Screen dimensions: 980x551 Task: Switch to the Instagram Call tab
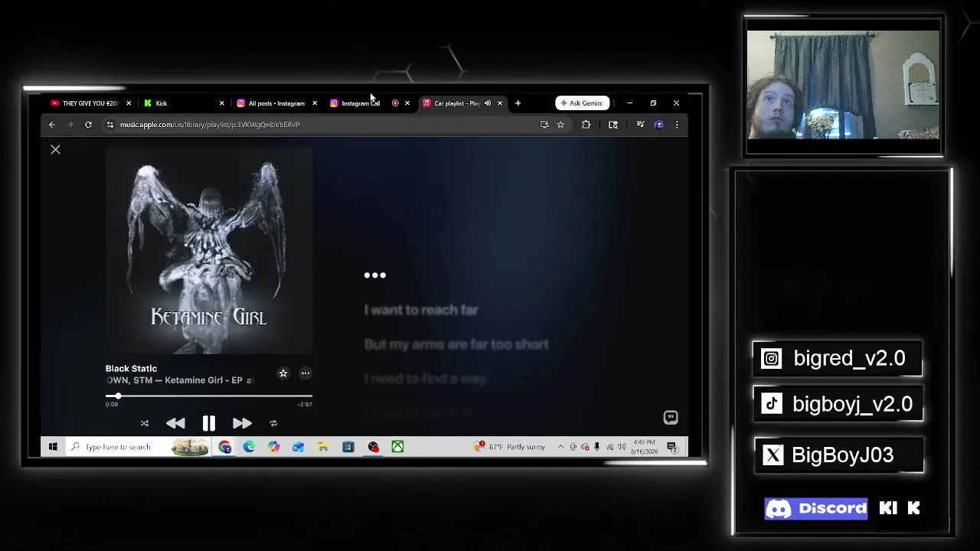tap(360, 103)
